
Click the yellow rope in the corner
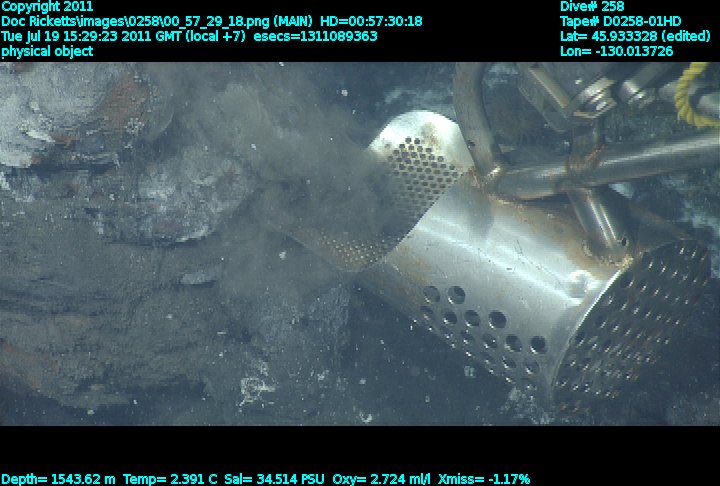[693, 95]
